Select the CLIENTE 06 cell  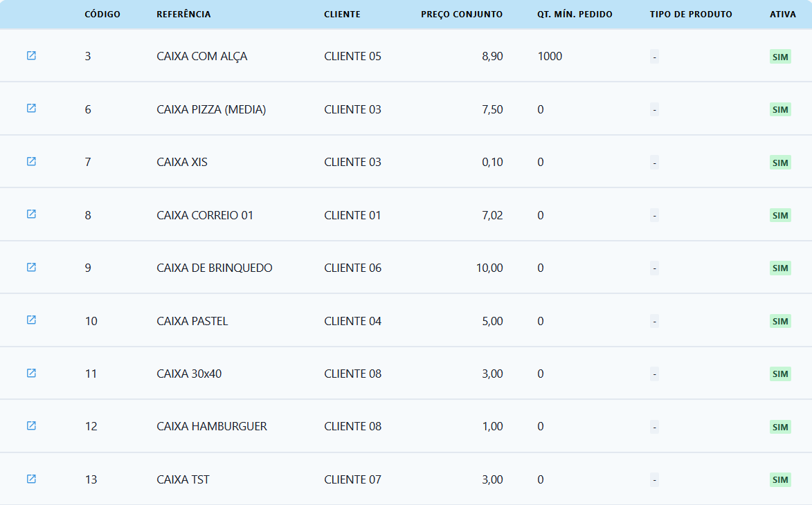coord(352,268)
